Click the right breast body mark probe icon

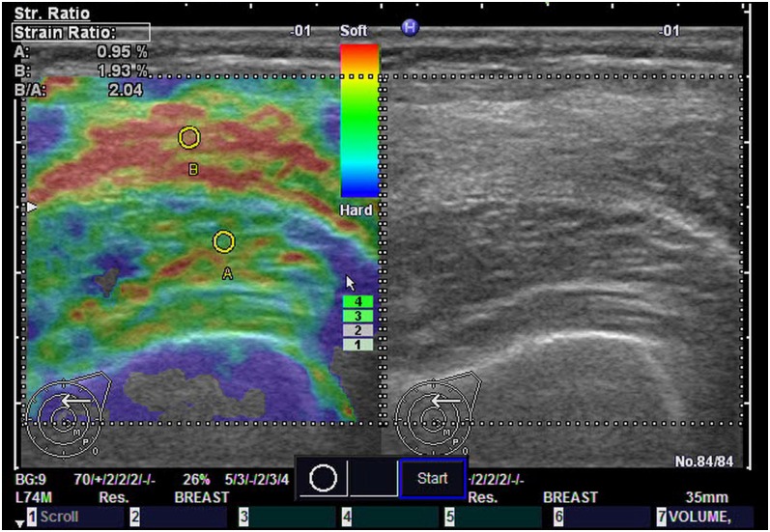[438, 413]
